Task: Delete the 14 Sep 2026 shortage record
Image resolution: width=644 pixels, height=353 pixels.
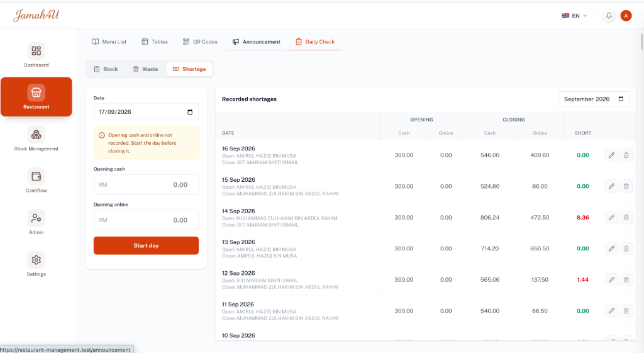Action: (626, 217)
